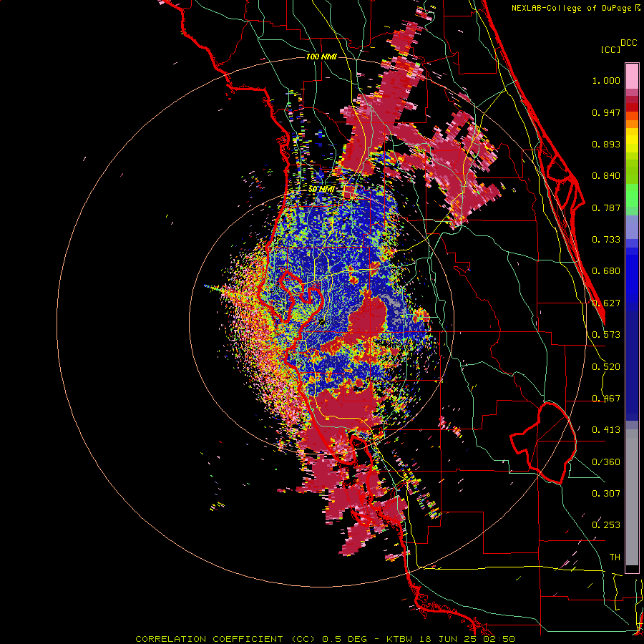This screenshot has height=644, width=644.
Task: Click the DCC label above the color bar
Action: click(628, 43)
